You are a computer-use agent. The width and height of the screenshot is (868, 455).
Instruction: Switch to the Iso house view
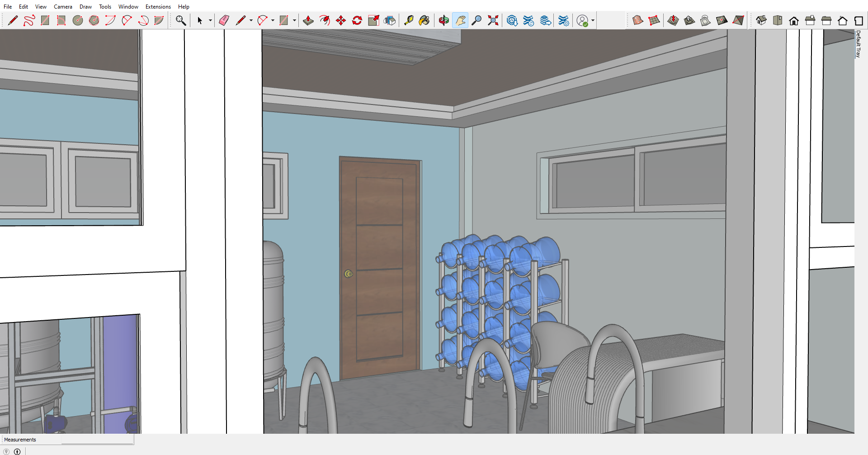tap(761, 20)
